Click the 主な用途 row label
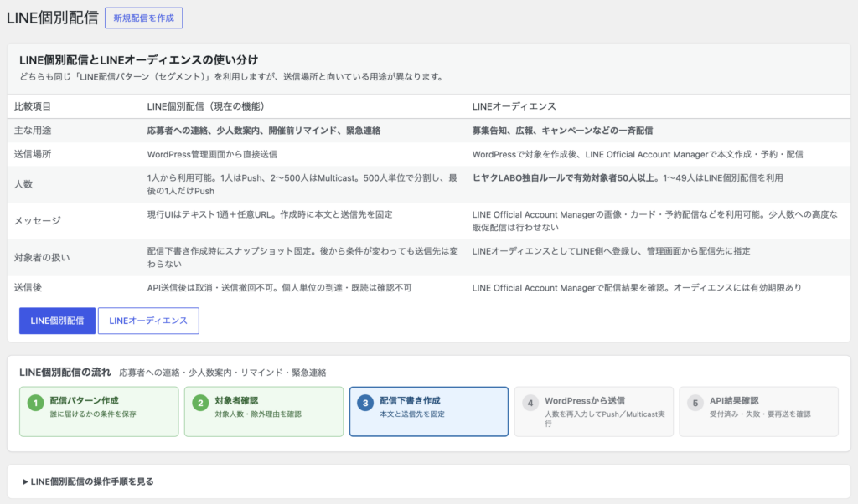This screenshot has width=858, height=504. point(33,131)
